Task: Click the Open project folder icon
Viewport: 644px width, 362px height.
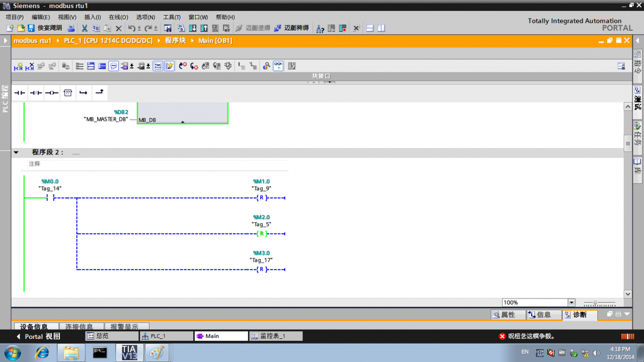Action: pyautogui.click(x=21, y=28)
